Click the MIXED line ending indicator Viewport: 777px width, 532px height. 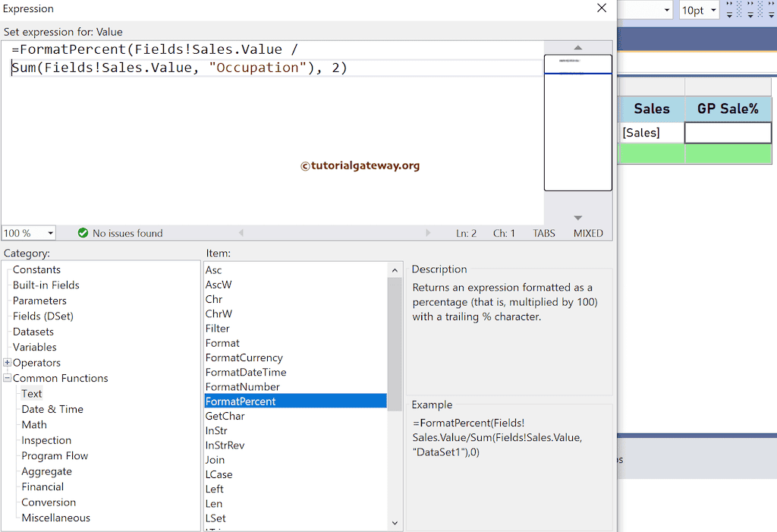point(588,233)
